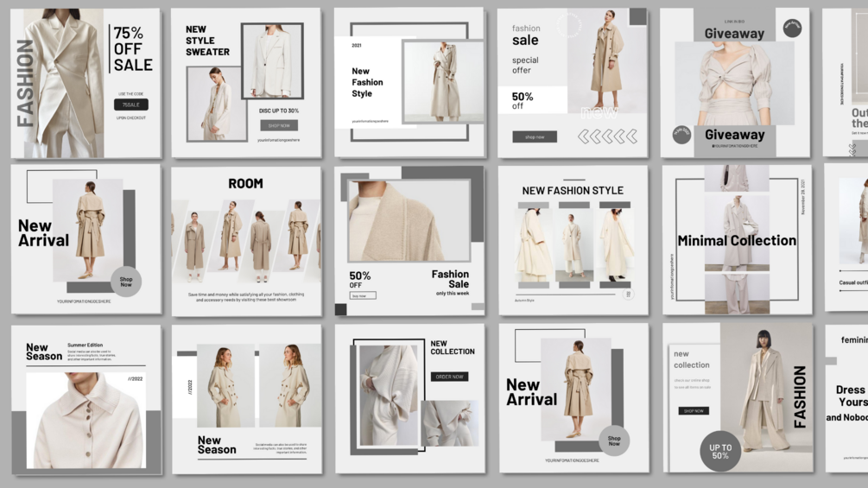Select the model photo in fashion sale card
The height and width of the screenshot is (488, 868).
click(x=606, y=60)
